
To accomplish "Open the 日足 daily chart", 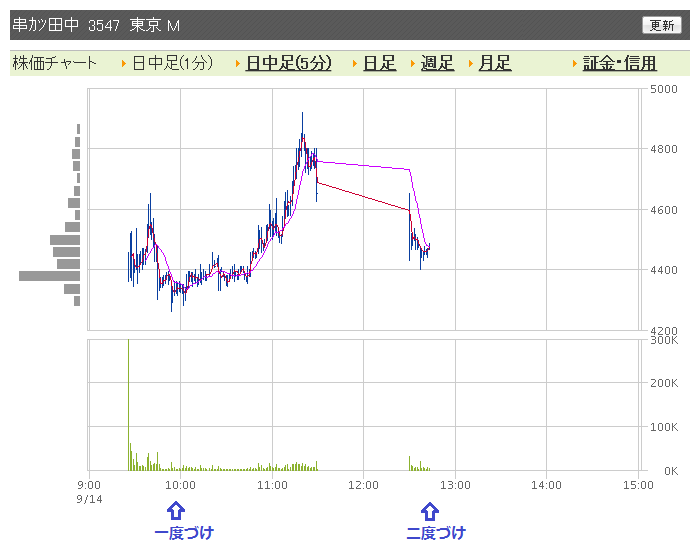I will 379,63.
